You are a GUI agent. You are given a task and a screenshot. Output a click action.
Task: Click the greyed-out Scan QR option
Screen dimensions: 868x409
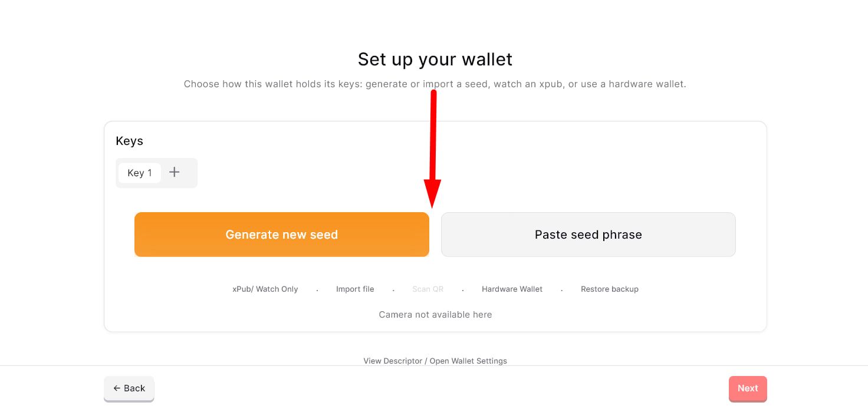click(x=428, y=289)
